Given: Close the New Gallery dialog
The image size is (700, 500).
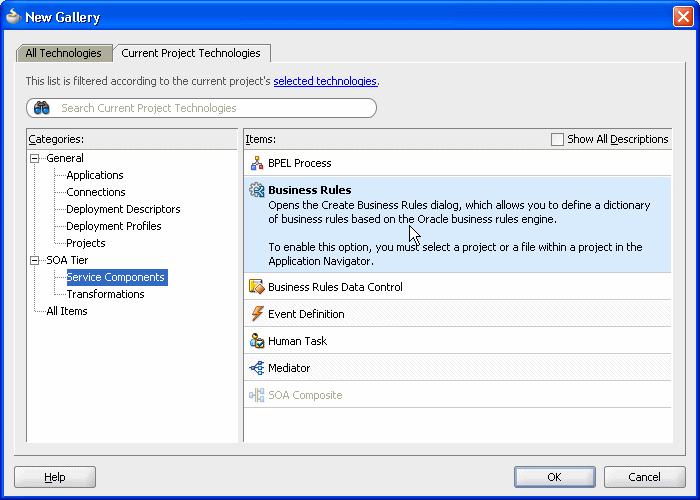Looking at the screenshot, I should coord(683,17).
